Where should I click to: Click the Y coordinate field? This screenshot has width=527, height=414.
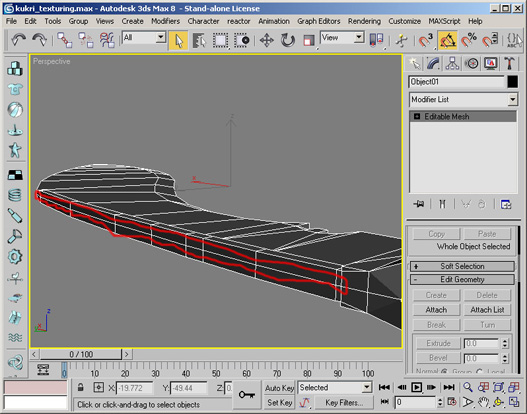(189, 388)
